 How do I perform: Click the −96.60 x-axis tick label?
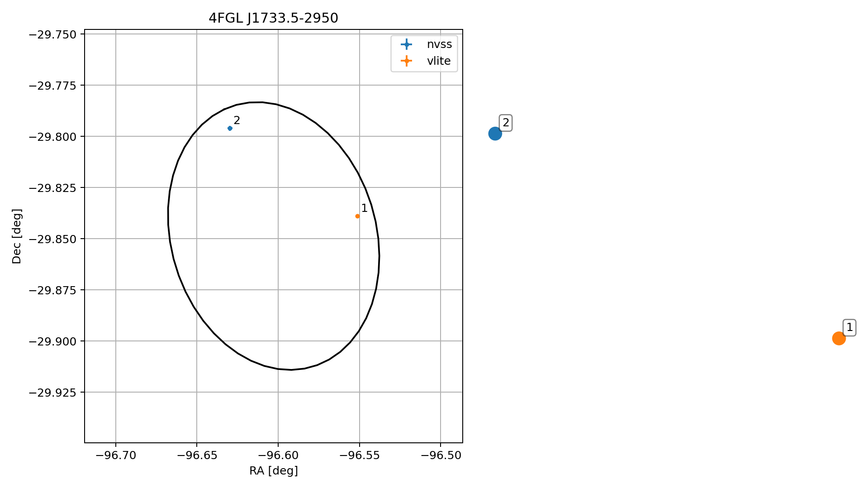278,455
